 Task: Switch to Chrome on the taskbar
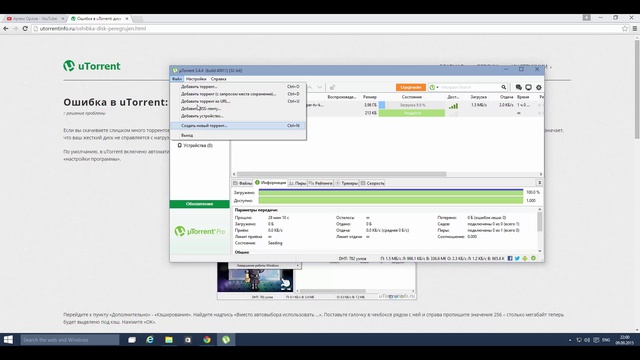(207, 340)
